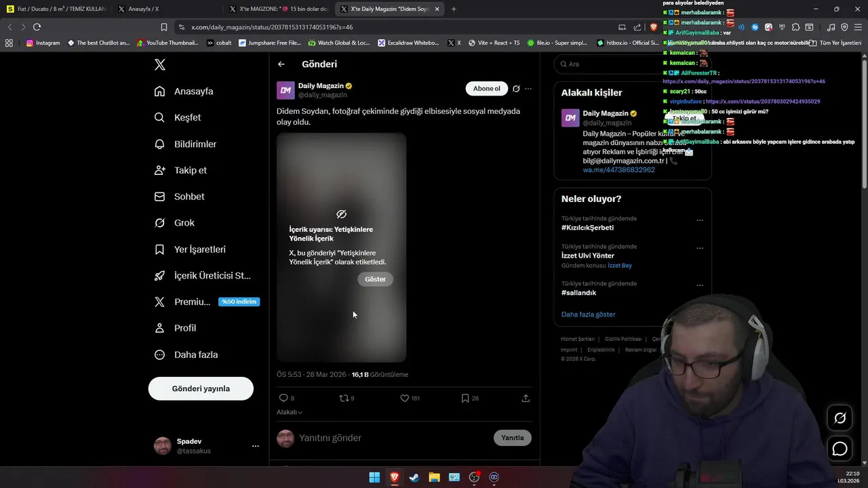Open Instagram bookmark
Screen dimensions: 868x488
point(43,43)
